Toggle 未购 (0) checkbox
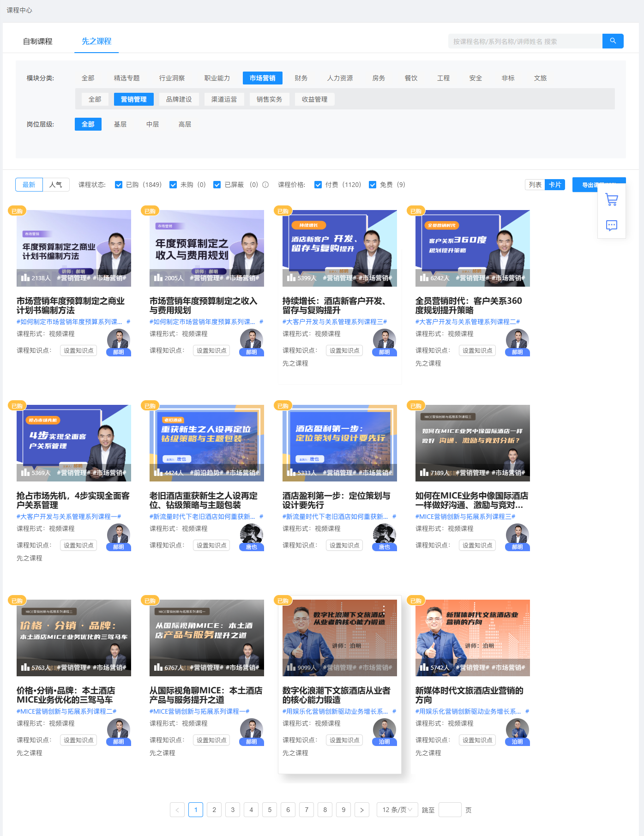The image size is (644, 836). pos(173,185)
